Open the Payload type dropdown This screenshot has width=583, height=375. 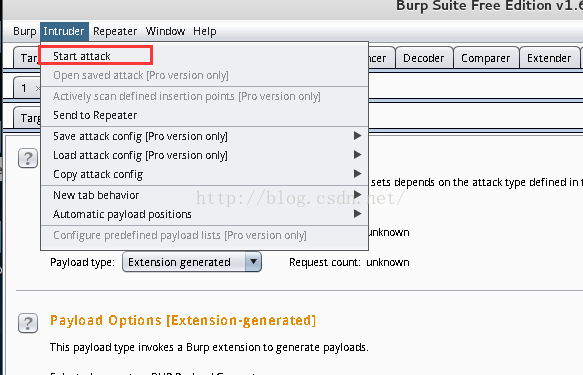[192, 262]
